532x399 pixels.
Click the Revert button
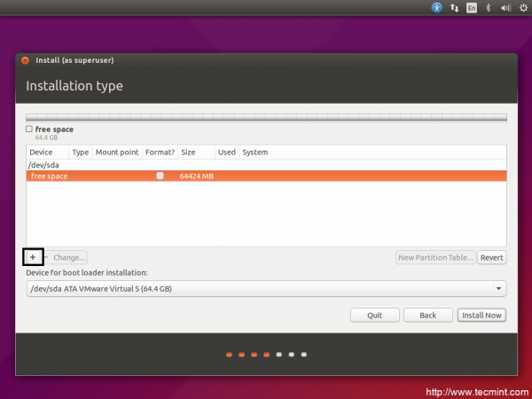point(491,257)
